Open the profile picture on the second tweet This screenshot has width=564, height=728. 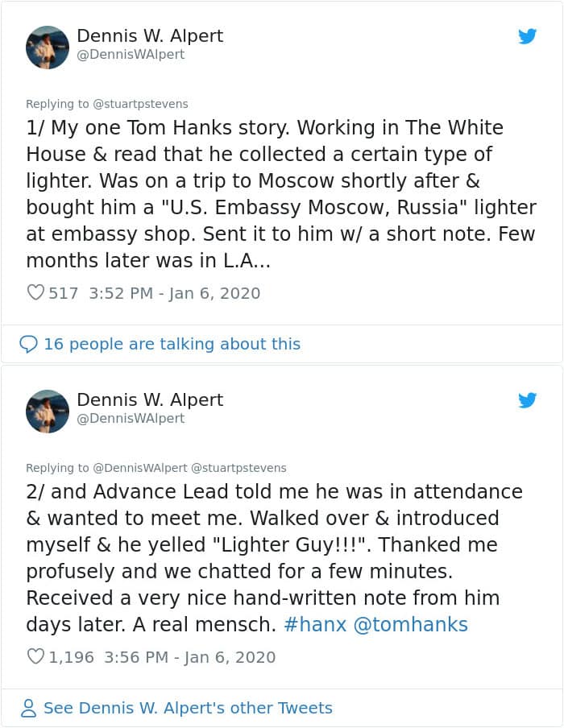tap(48, 412)
